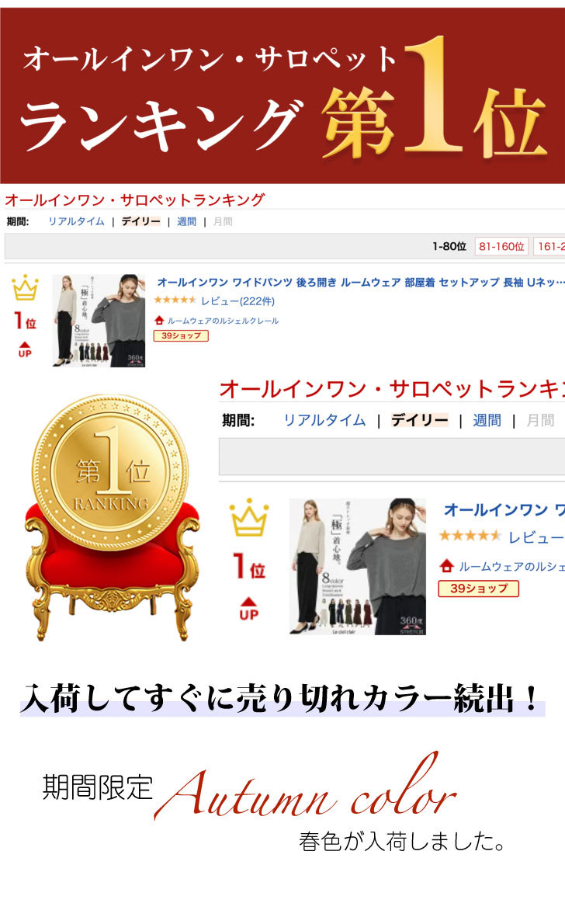565x924 pixels.
Task: Open the オールインワン ワイドパンツ product title link
Action: pyautogui.click(x=361, y=283)
